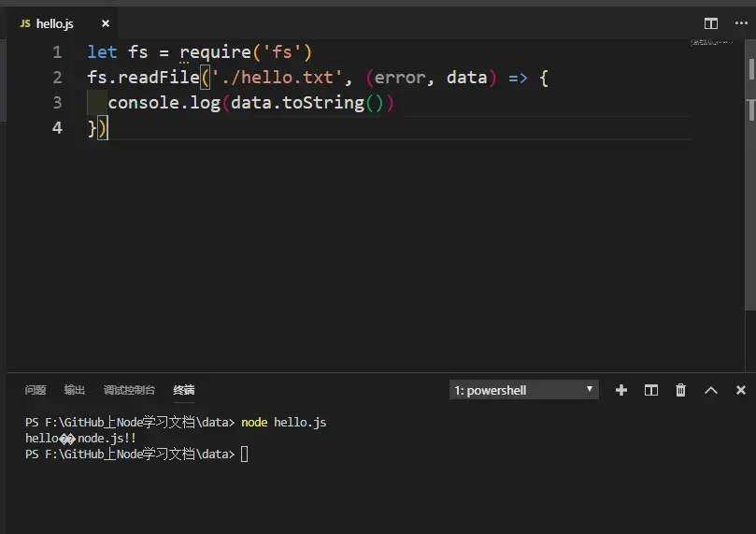Add a new terminal with plus icon
Viewport: 756px width, 534px height.
point(621,390)
